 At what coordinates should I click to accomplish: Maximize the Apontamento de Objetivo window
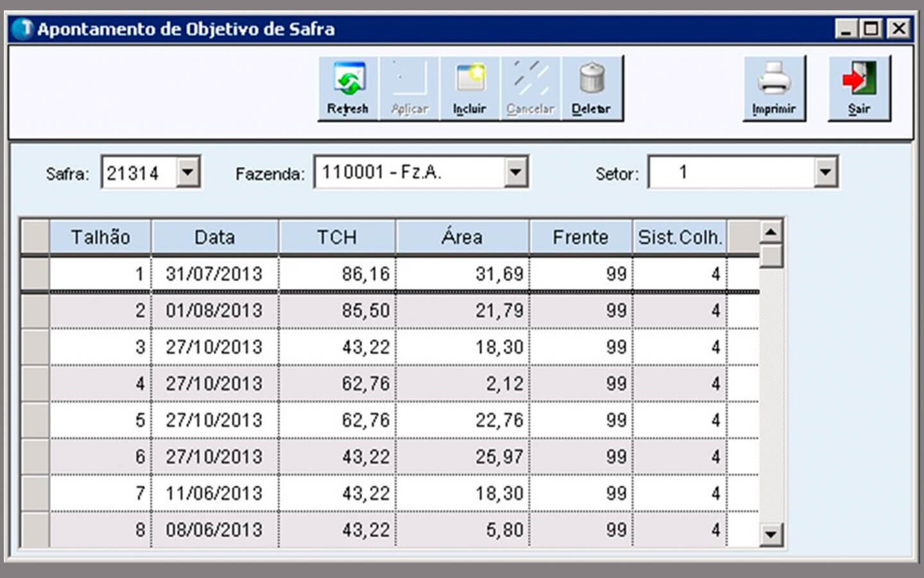tap(871, 29)
